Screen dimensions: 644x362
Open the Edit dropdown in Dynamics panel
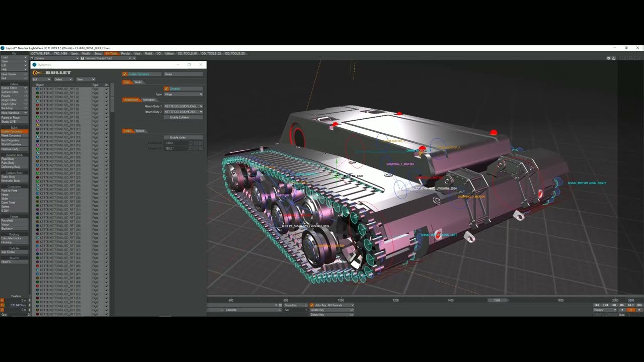42,79
